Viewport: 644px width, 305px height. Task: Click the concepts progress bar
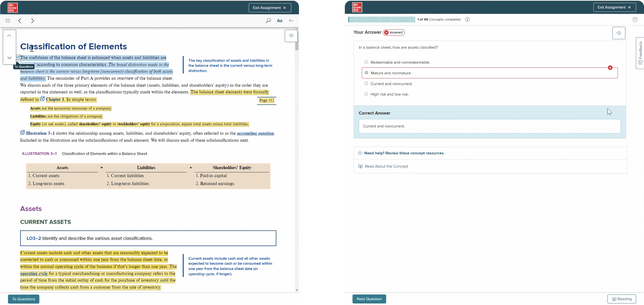pos(381,19)
